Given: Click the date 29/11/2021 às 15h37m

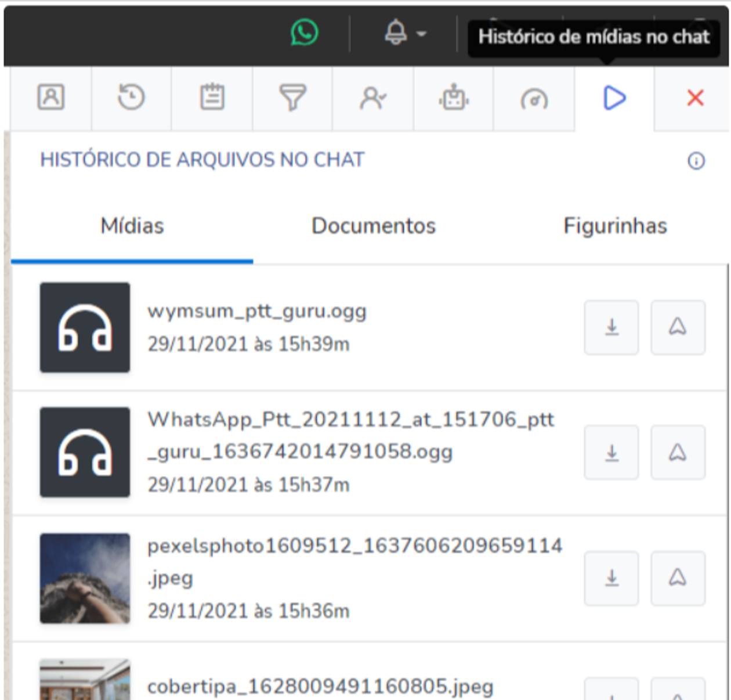Looking at the screenshot, I should [248, 485].
